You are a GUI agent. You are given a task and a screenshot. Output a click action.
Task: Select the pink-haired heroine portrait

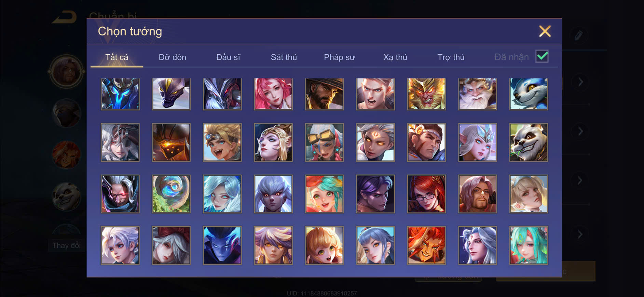(x=273, y=94)
